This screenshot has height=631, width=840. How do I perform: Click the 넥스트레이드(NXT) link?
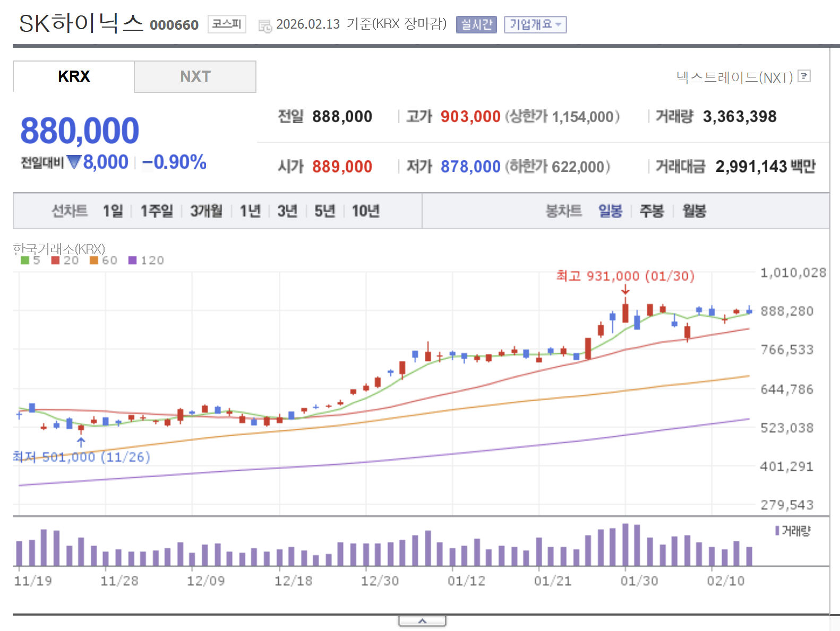pos(734,77)
